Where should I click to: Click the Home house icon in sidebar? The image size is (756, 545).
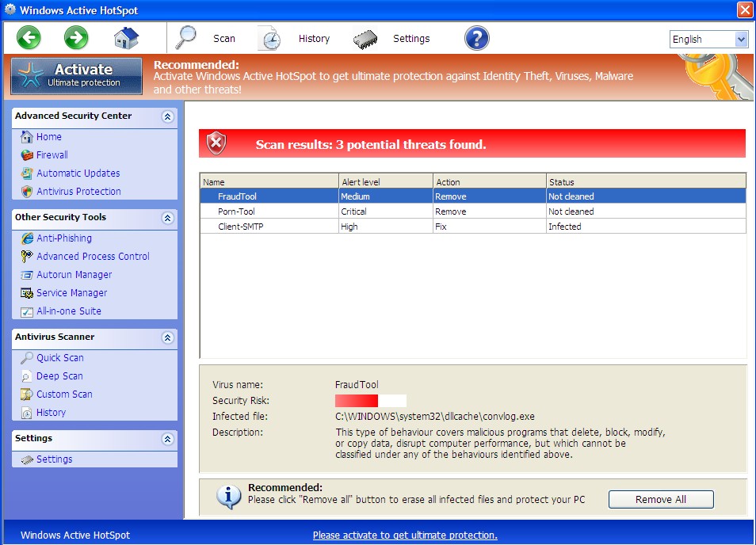tap(27, 137)
